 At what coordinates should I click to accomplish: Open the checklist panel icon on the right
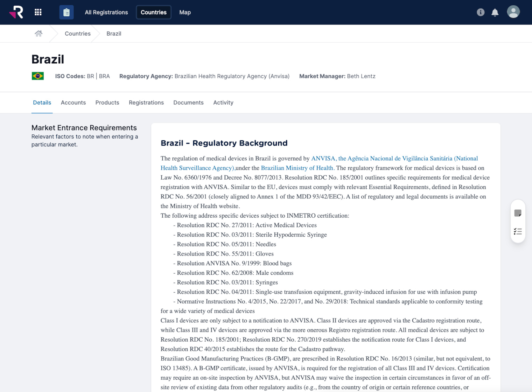coord(518,231)
